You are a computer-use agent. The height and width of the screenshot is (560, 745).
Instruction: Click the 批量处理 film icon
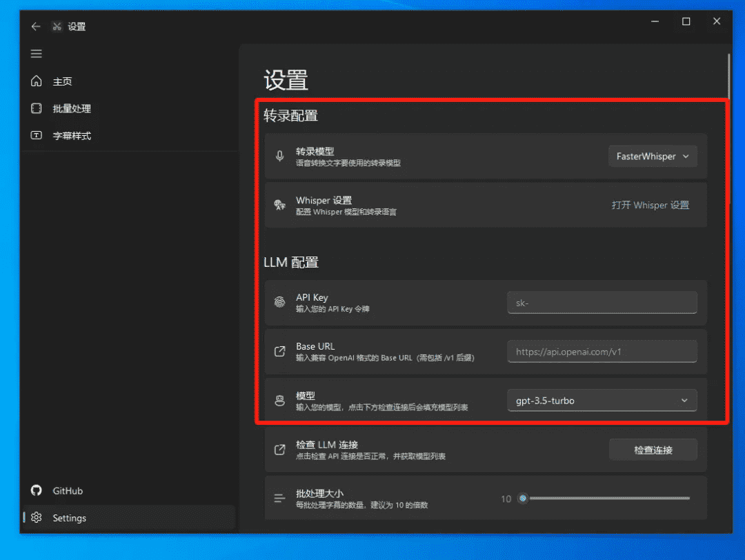37,108
